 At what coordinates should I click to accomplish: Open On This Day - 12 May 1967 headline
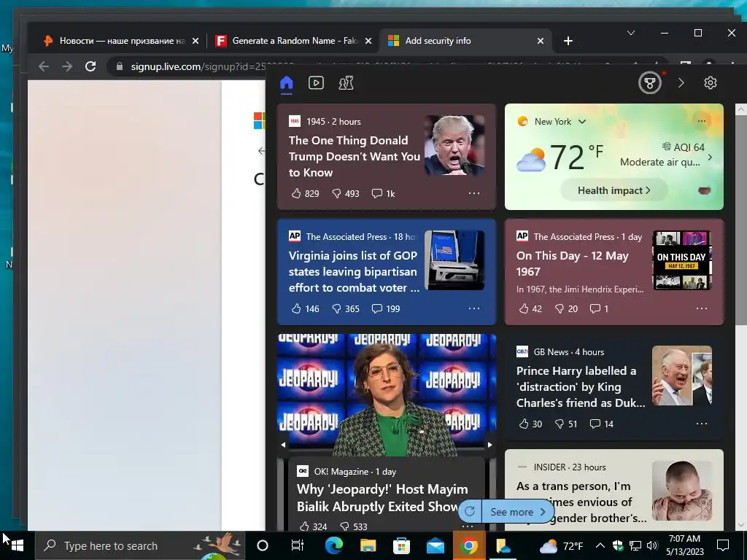572,263
